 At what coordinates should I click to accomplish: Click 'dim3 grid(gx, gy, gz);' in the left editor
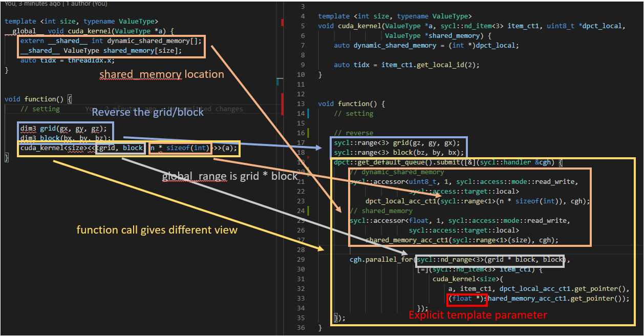[x=63, y=129]
